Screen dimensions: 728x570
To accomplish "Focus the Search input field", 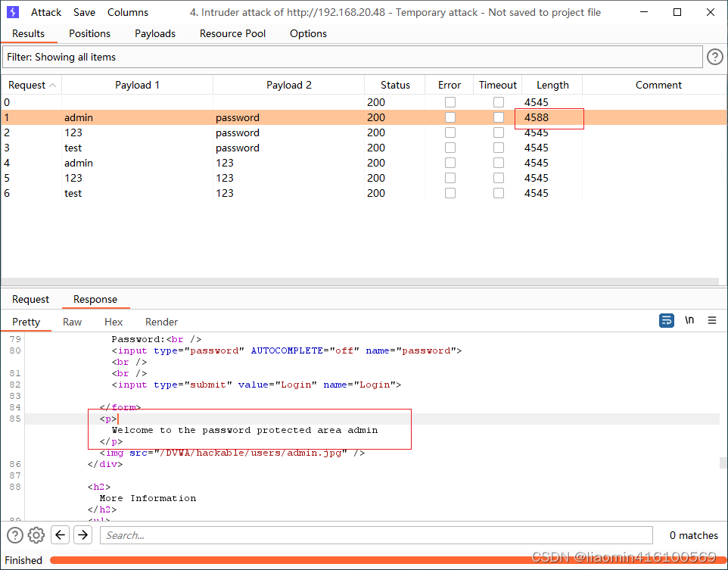I will click(377, 535).
